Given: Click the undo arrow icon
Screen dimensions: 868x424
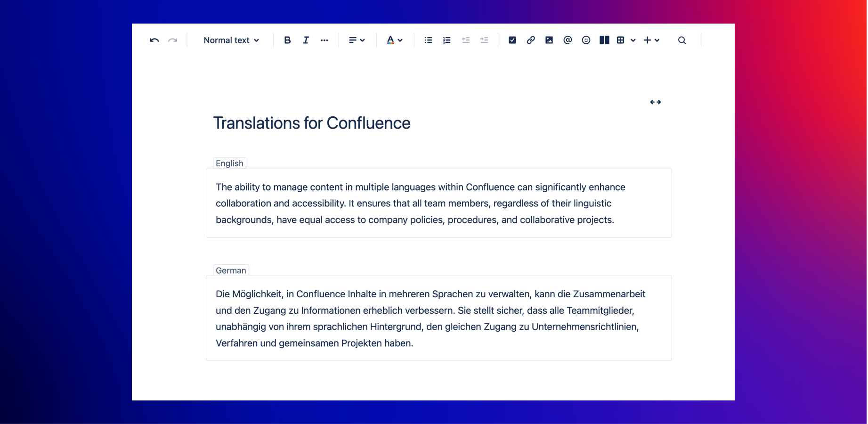Looking at the screenshot, I should coord(154,41).
